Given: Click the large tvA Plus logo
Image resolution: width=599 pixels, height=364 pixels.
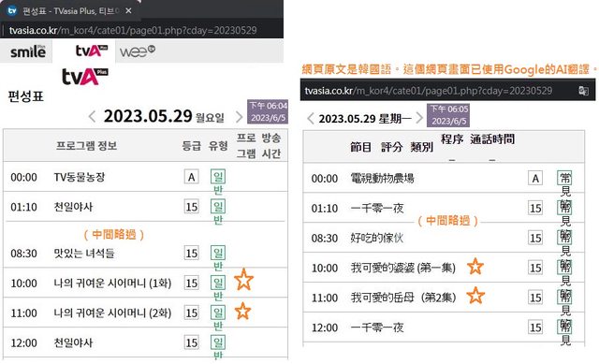Looking at the screenshot, I should [x=85, y=77].
